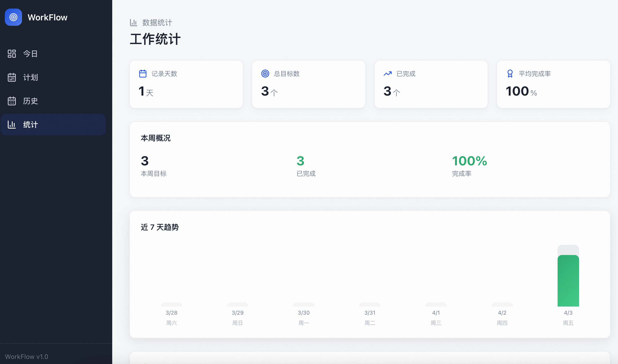Click the green 4/3 trend bar
Image resolution: width=618 pixels, height=364 pixels.
coord(568,281)
